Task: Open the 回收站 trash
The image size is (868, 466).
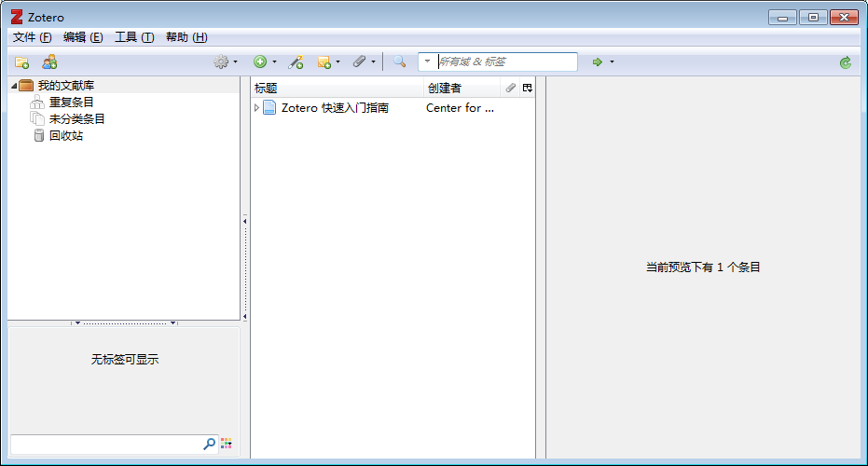Action: [x=66, y=135]
